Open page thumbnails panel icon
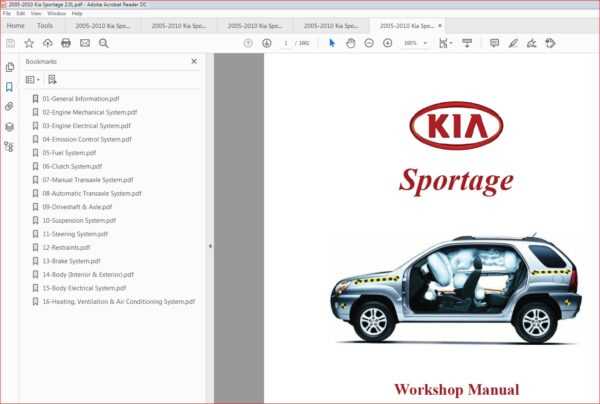Screen dimensions: 600x404 (x=10, y=67)
